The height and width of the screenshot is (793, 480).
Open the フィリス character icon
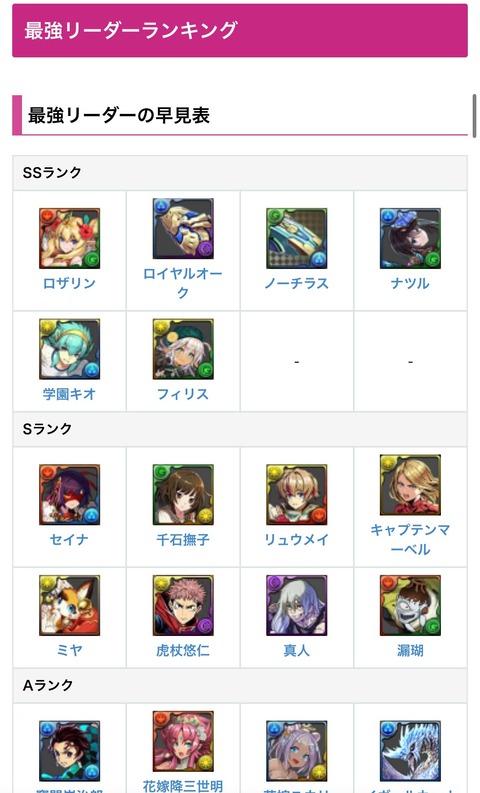coord(183,349)
